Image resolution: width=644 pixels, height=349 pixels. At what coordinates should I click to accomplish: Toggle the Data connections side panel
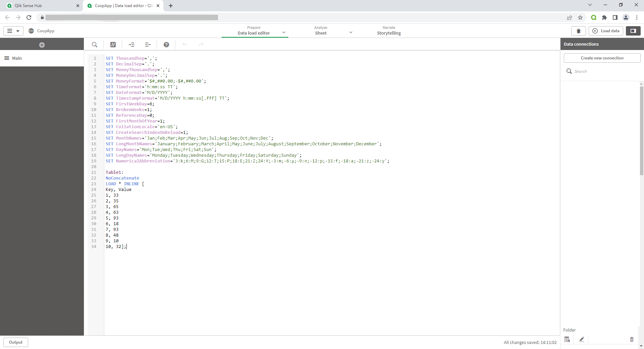pyautogui.click(x=633, y=31)
